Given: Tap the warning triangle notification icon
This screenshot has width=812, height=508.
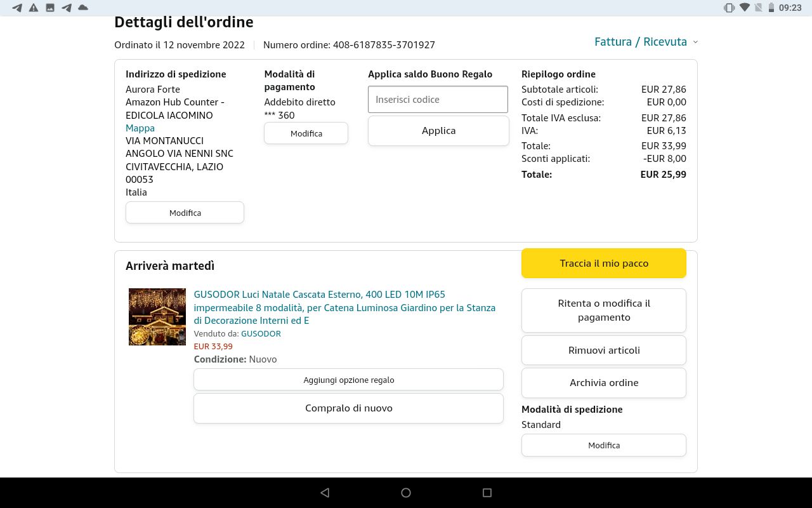Looking at the screenshot, I should [x=34, y=8].
